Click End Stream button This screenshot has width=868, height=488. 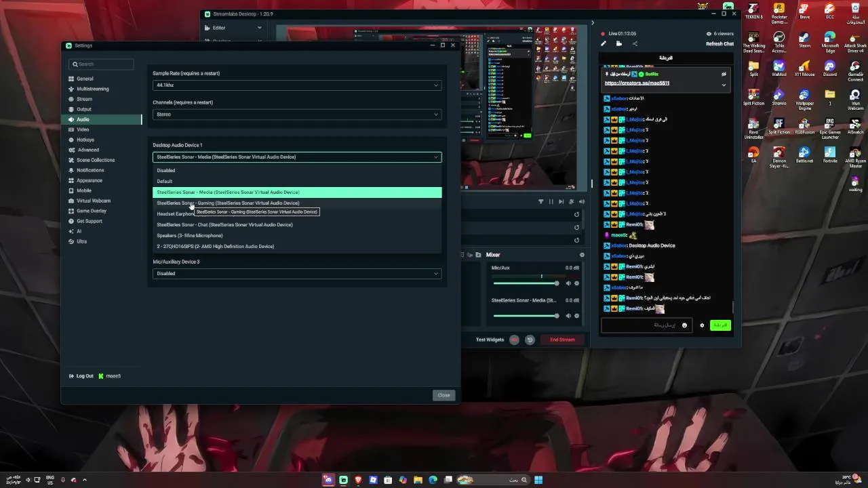click(562, 340)
